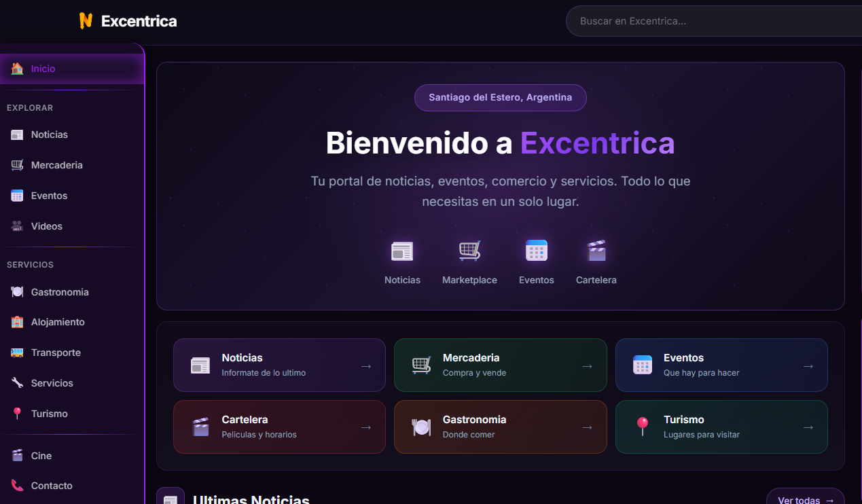Click the Santiago del Estero location badge
This screenshot has height=504, width=862.
point(500,97)
